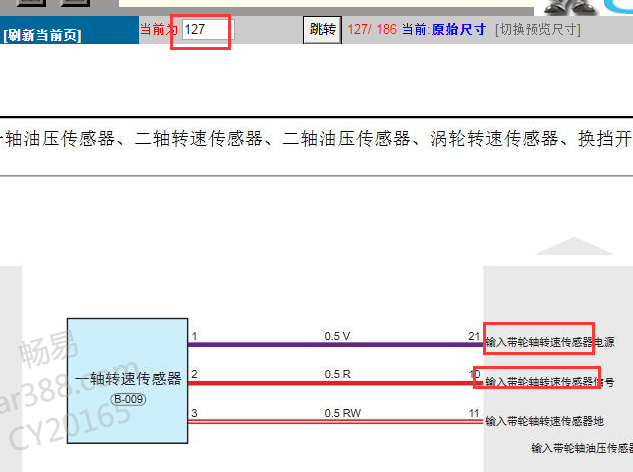
Task: Click the 涡轮转速传感器 text in title
Action: point(495,138)
